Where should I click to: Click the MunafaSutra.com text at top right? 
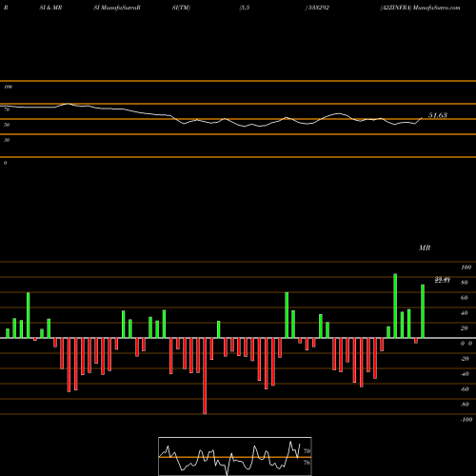pos(437,8)
